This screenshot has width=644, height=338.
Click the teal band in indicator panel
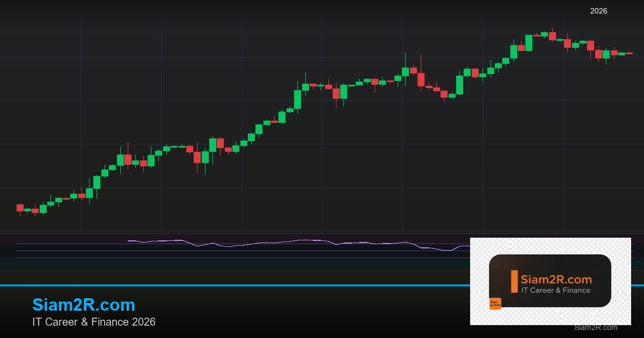[215, 263]
